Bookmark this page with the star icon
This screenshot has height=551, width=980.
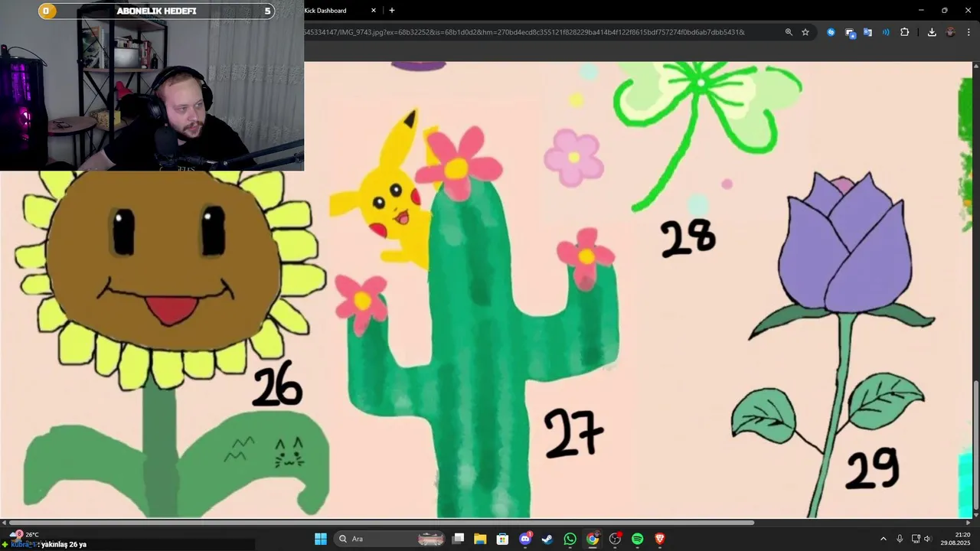pyautogui.click(x=805, y=32)
